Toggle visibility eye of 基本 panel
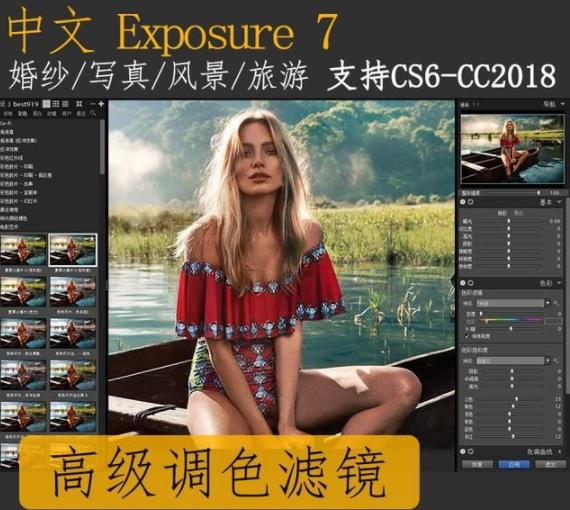Image resolution: width=570 pixels, height=510 pixels. pos(463,202)
